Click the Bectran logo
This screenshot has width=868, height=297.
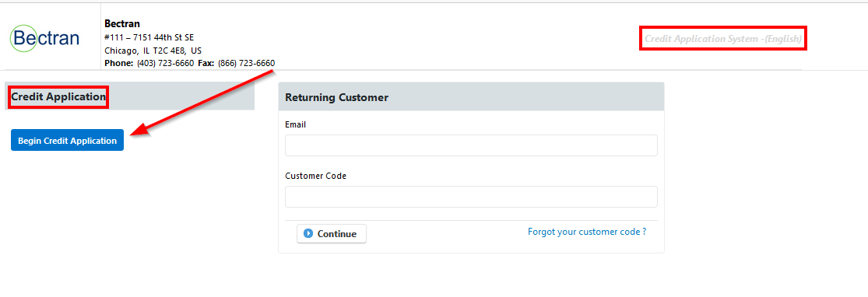click(x=45, y=37)
